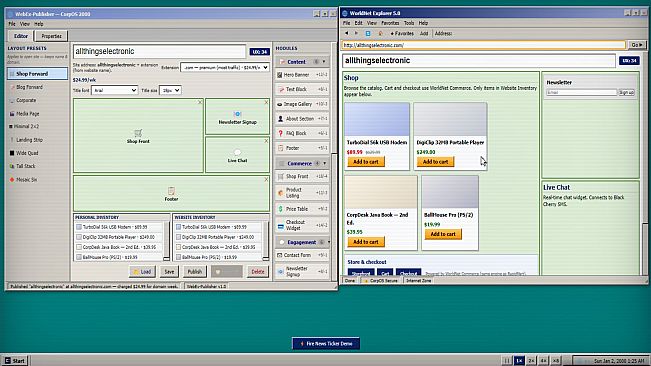
Task: Select the FAQ Block module icon
Action: pos(281,133)
